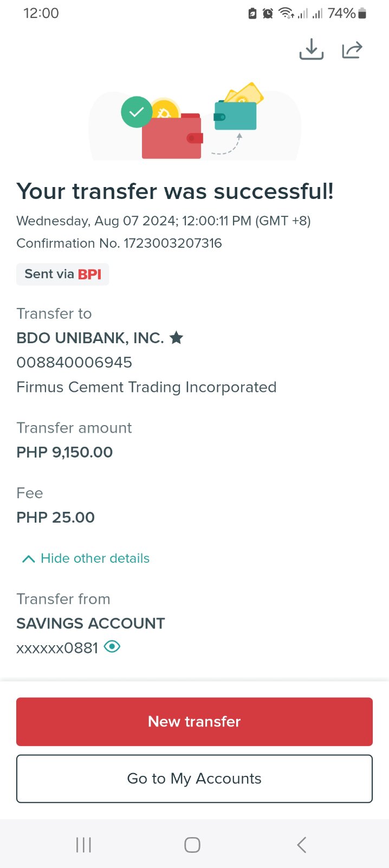Image resolution: width=389 pixels, height=868 pixels.
Task: Reveal account number with the eye icon
Action: click(112, 647)
